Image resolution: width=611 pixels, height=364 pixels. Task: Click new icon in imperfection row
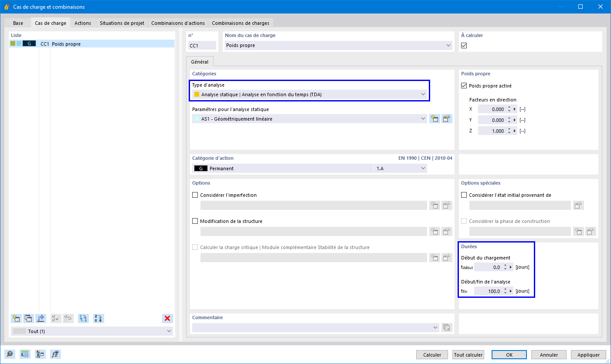point(434,206)
